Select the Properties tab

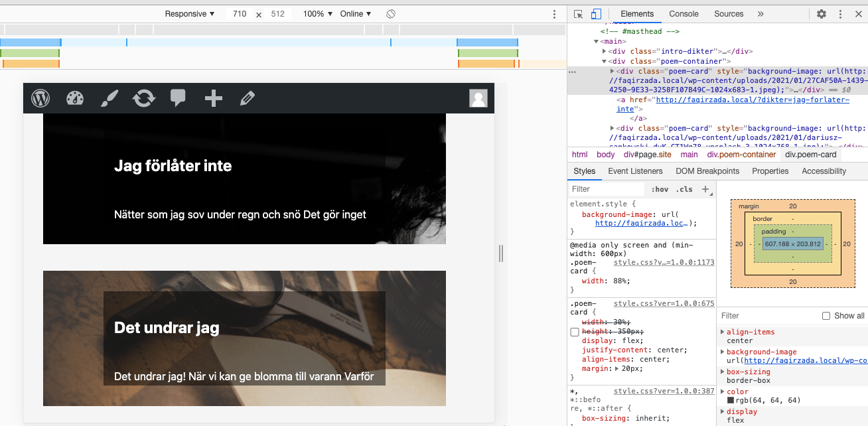pos(770,171)
